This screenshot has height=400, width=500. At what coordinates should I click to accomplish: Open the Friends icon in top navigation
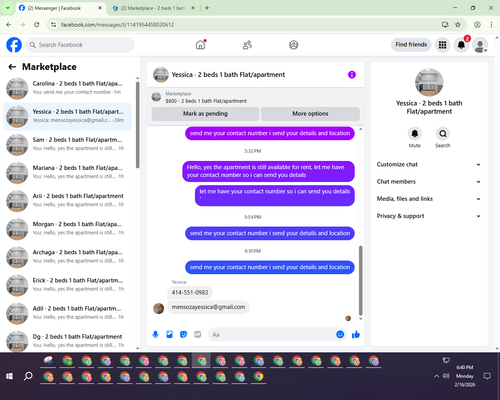pos(247,45)
